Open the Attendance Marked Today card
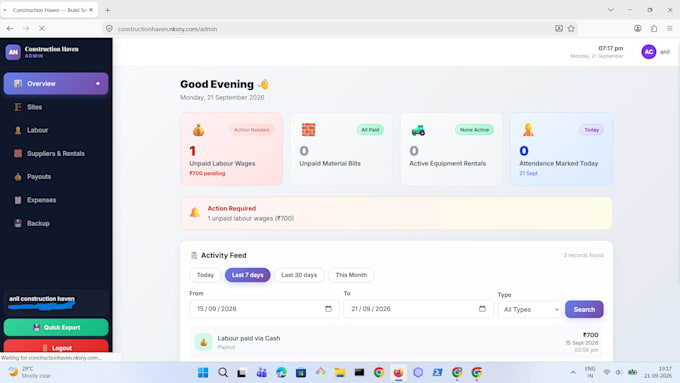Image resolution: width=680 pixels, height=383 pixels. (562, 149)
